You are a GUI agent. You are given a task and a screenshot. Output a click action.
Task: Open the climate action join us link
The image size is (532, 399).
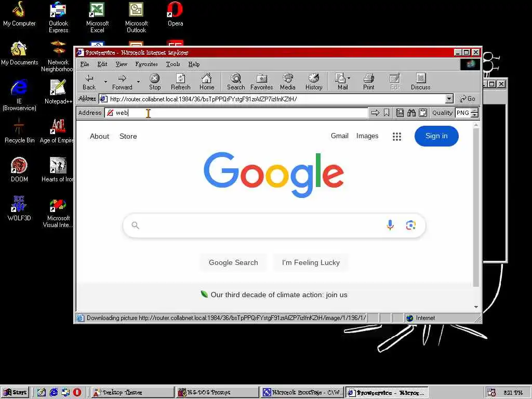point(278,295)
